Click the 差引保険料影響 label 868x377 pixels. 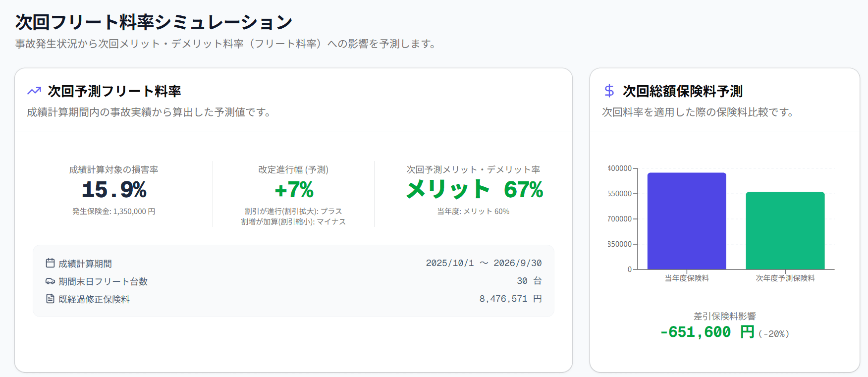725,316
